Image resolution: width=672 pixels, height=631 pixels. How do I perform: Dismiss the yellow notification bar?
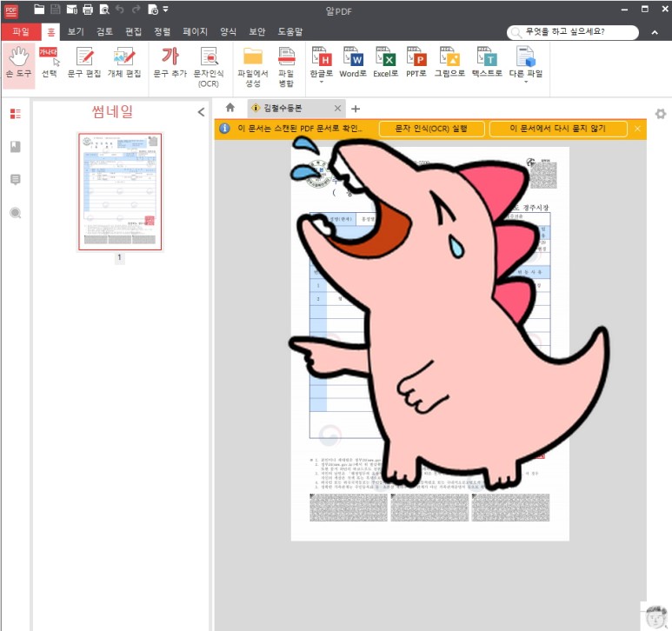(638, 129)
